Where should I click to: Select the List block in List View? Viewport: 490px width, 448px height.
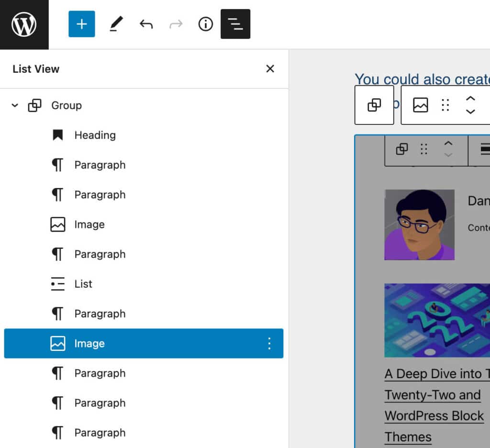[83, 284]
